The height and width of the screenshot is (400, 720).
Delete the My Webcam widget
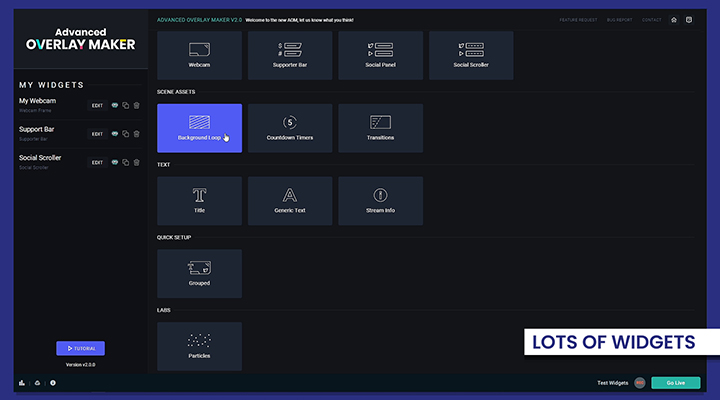coord(137,105)
